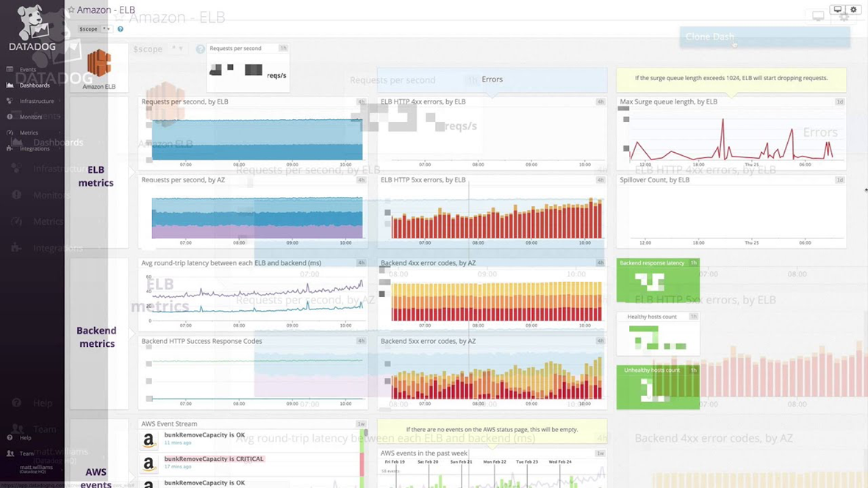
Task: Open the matt.williams account entry
Action: 36,469
